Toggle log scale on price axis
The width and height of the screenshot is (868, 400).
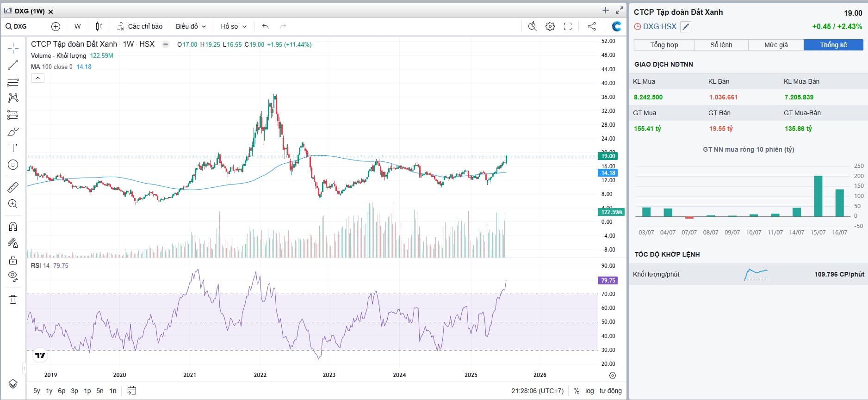tap(589, 391)
